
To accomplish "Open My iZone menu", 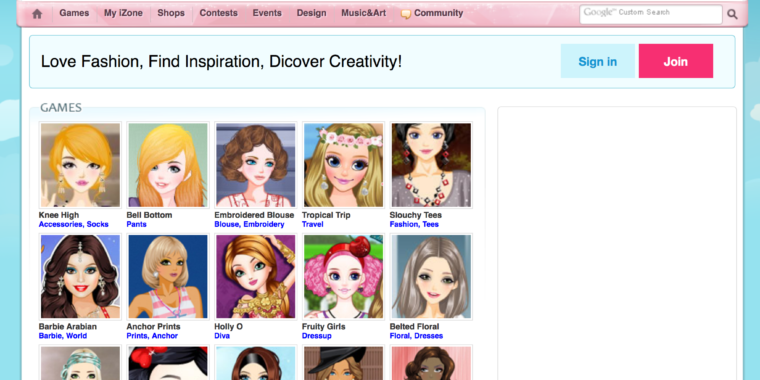I will [x=123, y=13].
